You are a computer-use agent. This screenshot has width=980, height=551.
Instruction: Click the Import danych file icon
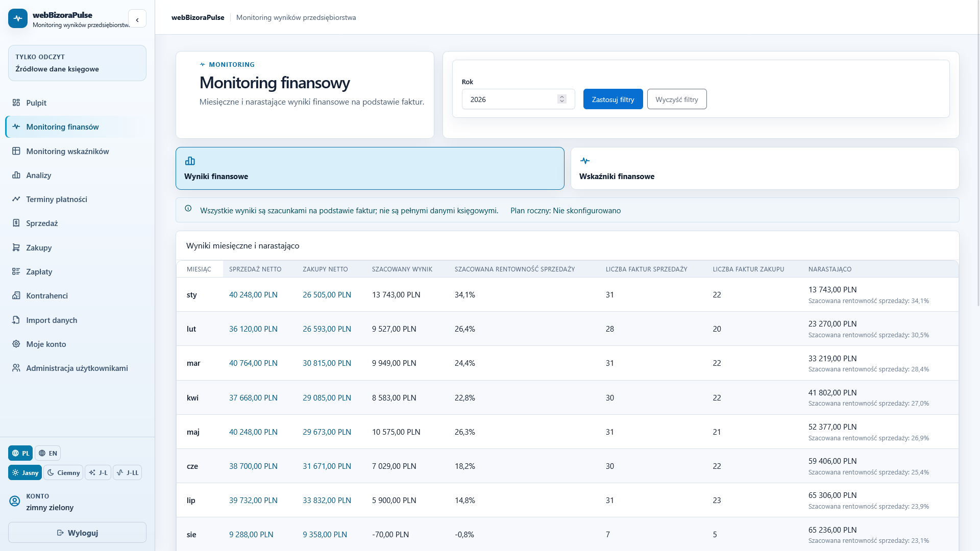(x=16, y=320)
